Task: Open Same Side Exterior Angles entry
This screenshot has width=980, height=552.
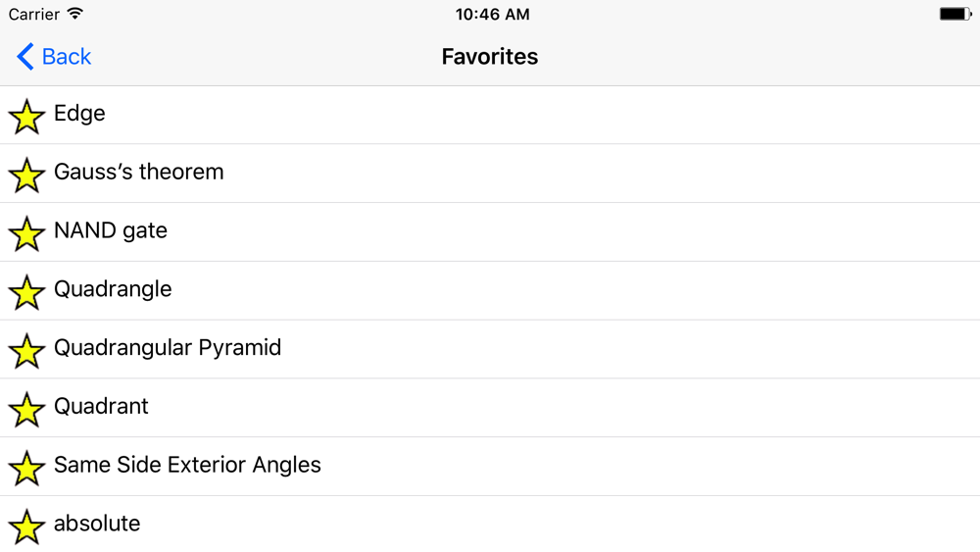Action: click(490, 467)
